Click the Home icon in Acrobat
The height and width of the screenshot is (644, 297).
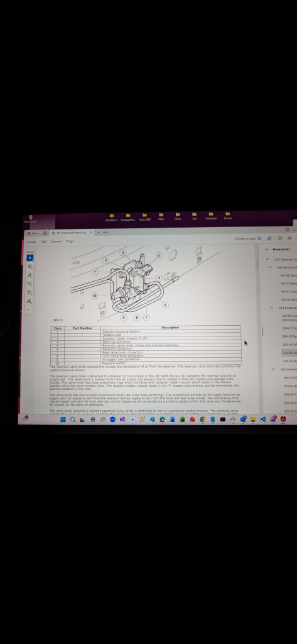(45, 233)
